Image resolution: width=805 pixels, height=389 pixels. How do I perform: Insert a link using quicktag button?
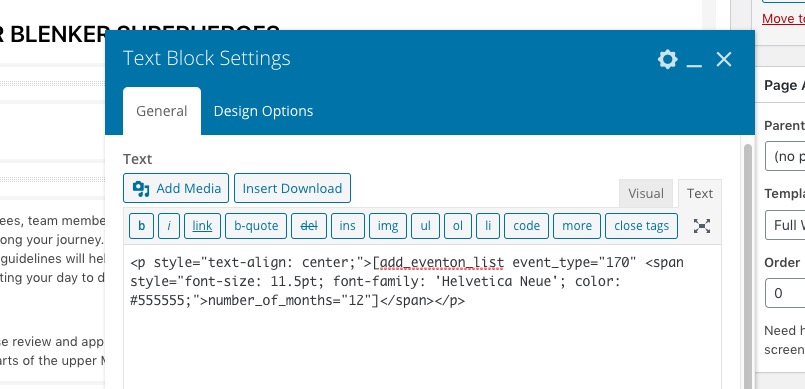click(202, 226)
